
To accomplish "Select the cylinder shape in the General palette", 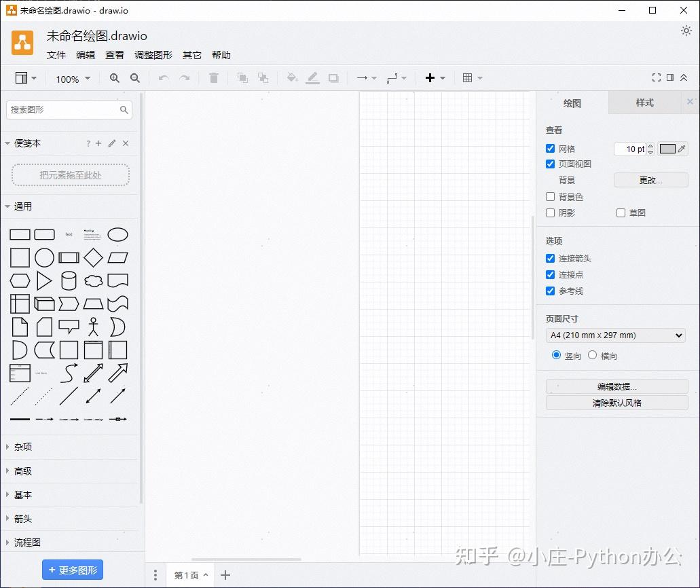I will (x=69, y=281).
